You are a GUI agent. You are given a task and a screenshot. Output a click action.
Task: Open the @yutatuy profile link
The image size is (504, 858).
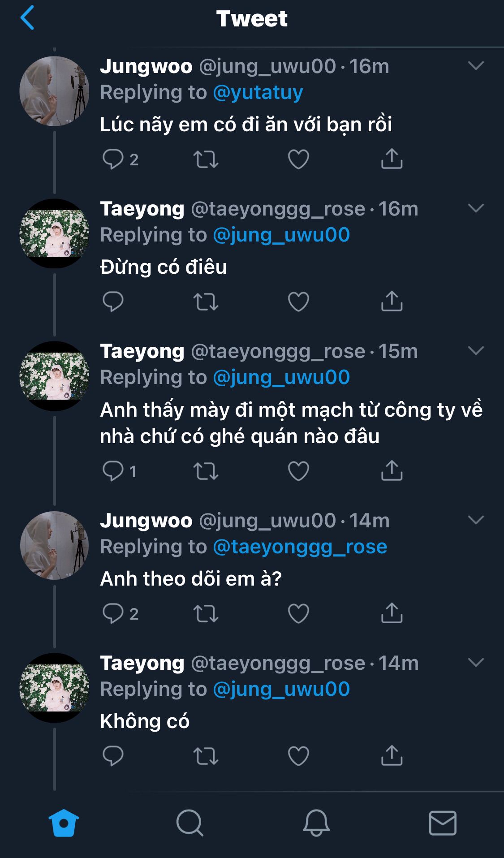tap(258, 93)
